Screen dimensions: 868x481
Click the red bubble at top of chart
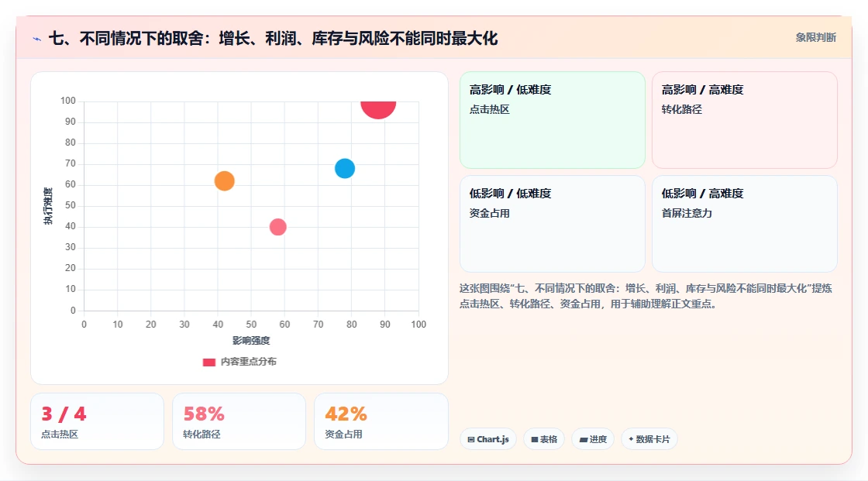coord(378,109)
